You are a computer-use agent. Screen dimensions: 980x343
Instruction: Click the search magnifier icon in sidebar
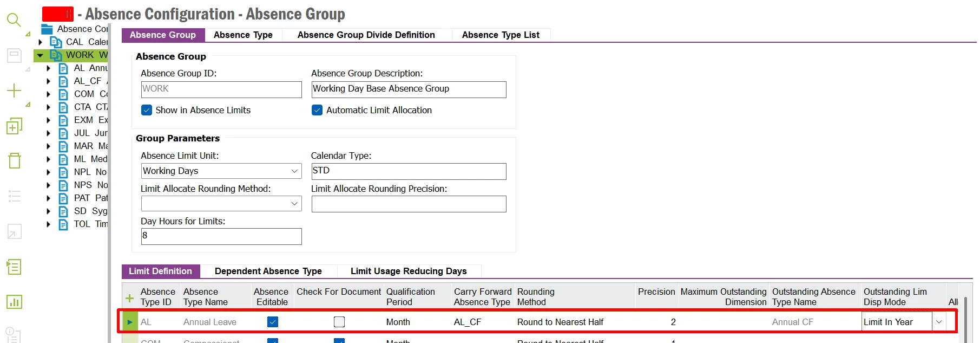[x=14, y=20]
